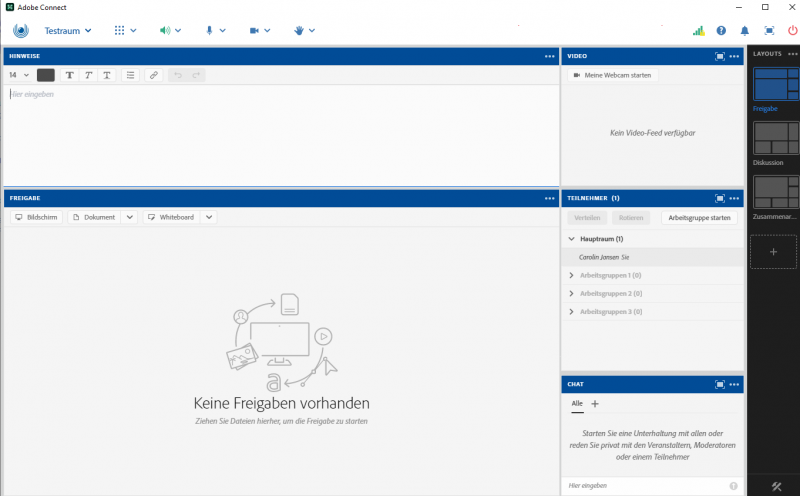Click the red power end-meeting icon
The image size is (800, 496).
click(x=793, y=31)
